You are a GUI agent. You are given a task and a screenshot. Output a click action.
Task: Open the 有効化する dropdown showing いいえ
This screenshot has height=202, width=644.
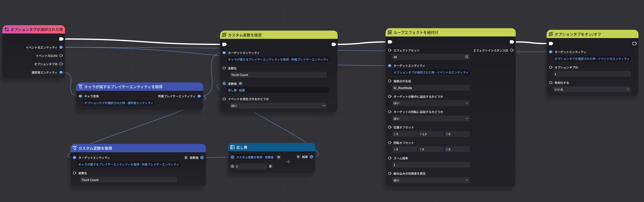592,89
